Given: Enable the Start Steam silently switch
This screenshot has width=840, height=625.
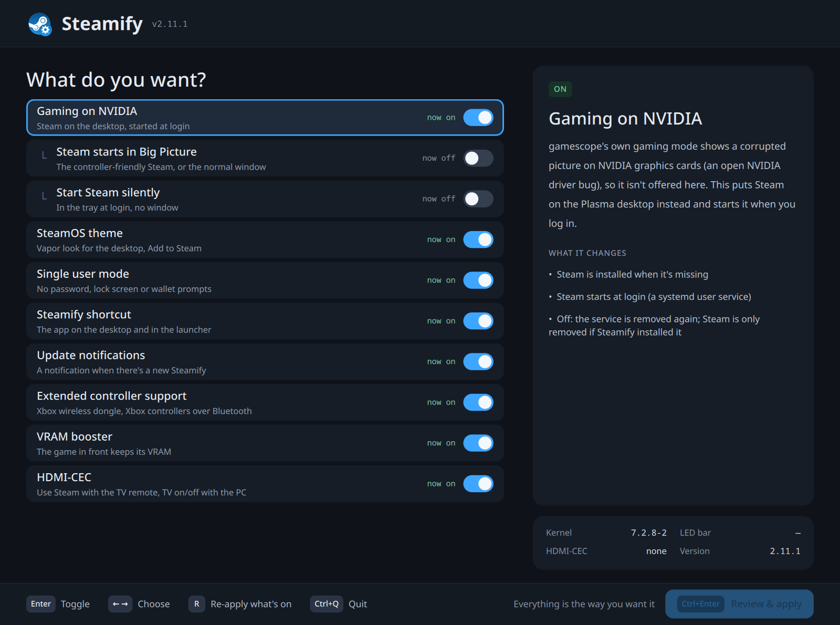Looking at the screenshot, I should pos(478,199).
